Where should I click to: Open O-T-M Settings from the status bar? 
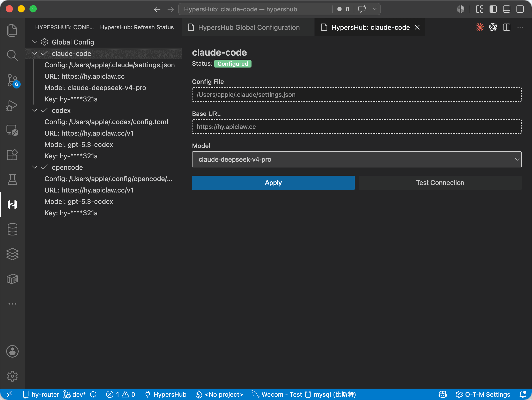[483, 394]
